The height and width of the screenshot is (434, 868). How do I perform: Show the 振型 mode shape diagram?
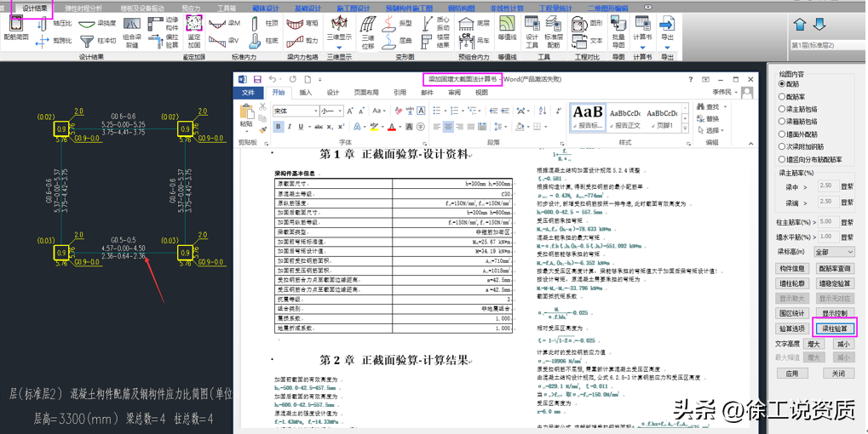click(x=398, y=24)
